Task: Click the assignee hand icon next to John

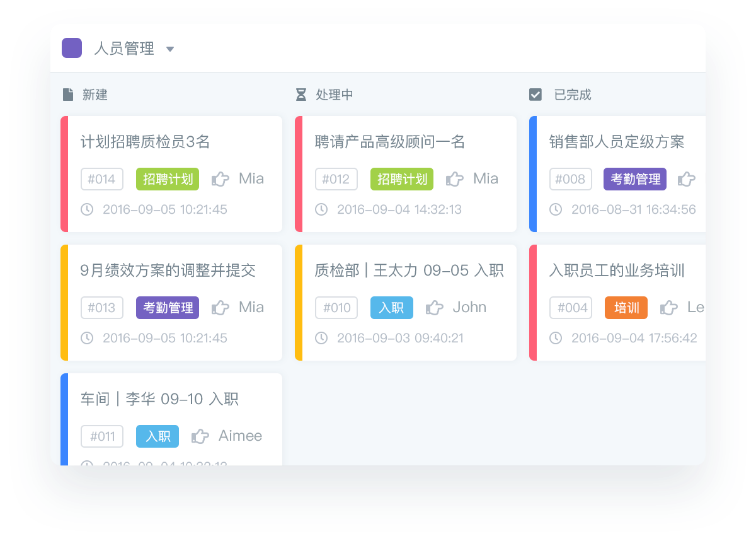Action: click(x=435, y=308)
